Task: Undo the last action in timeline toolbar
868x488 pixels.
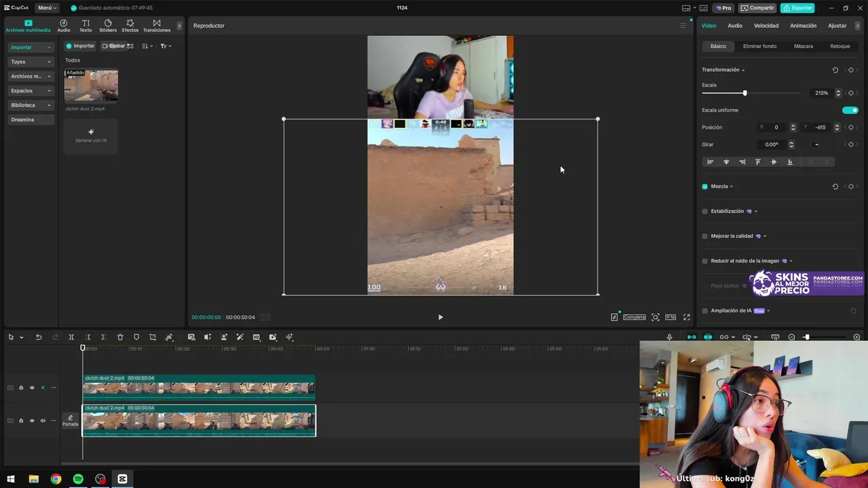Action: [x=39, y=337]
